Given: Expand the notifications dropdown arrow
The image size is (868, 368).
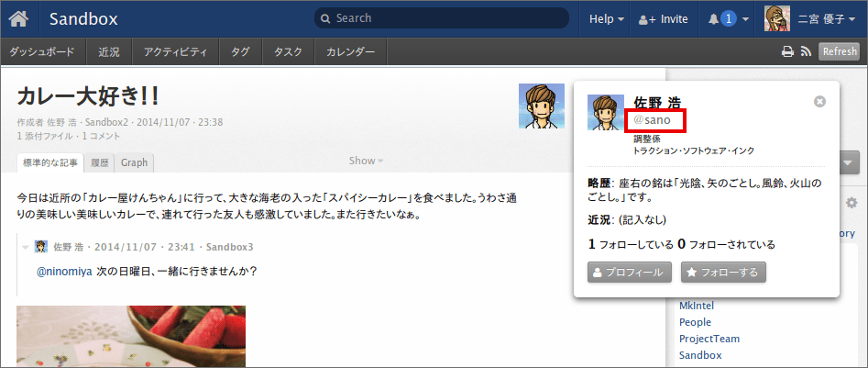Looking at the screenshot, I should (x=746, y=19).
